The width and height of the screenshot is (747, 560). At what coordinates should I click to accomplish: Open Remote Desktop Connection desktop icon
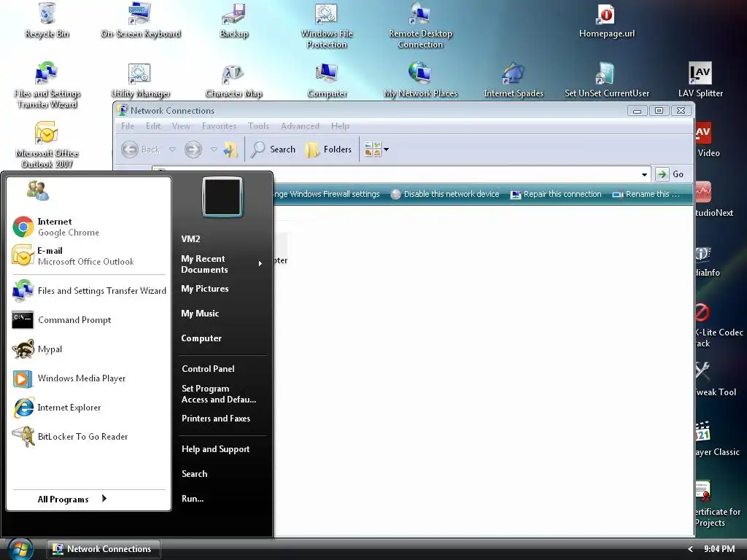pos(420,26)
